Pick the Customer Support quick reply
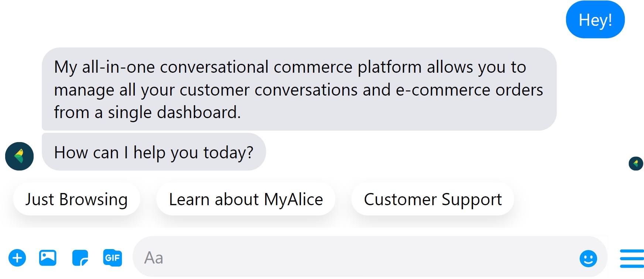The height and width of the screenshot is (279, 644). point(432,199)
